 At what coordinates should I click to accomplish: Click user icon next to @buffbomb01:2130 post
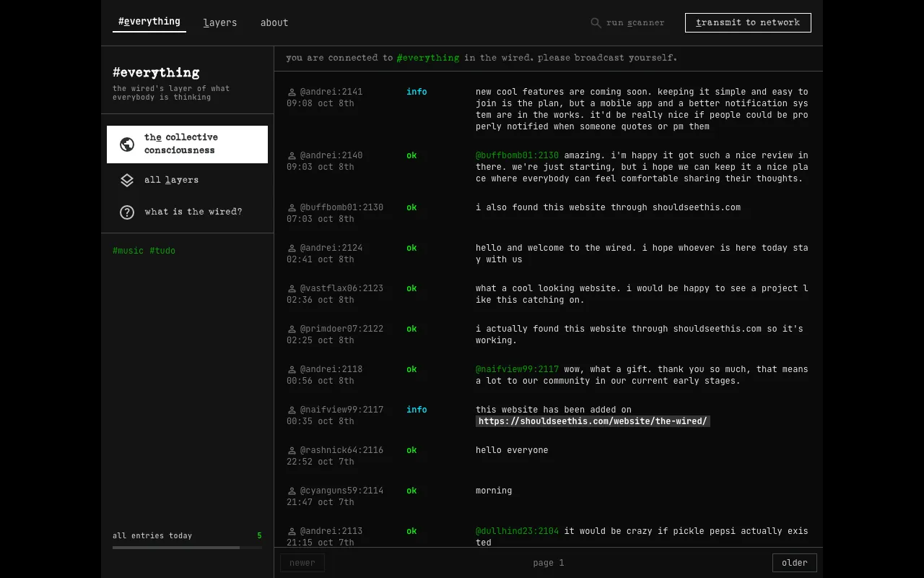(x=292, y=208)
